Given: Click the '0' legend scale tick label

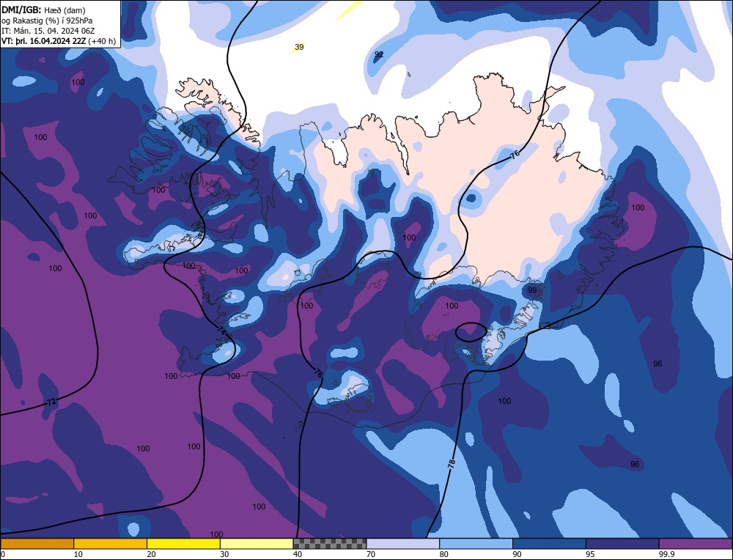Looking at the screenshot, I should tap(3, 554).
